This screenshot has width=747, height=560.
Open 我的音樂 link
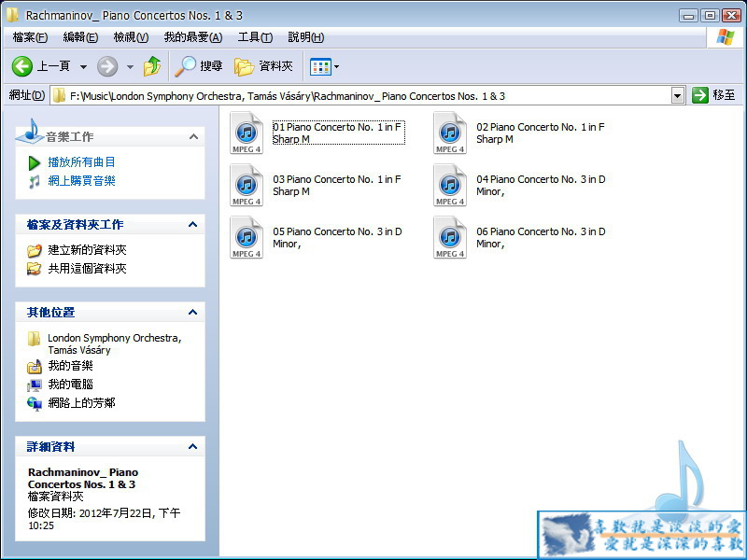[71, 366]
